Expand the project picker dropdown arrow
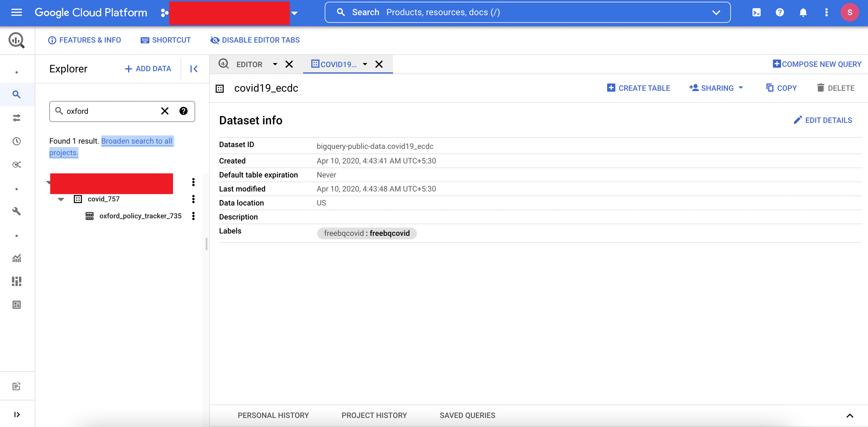Screen dimensions: 868x427 coord(294,13)
